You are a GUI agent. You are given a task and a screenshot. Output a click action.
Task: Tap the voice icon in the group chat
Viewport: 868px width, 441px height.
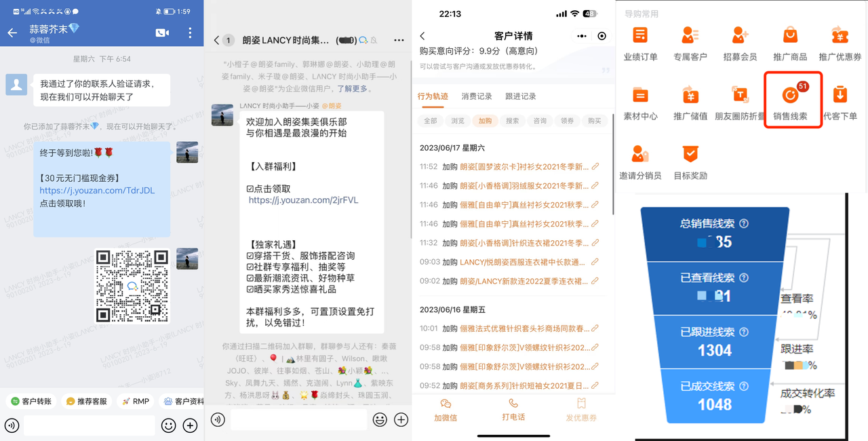tap(218, 420)
